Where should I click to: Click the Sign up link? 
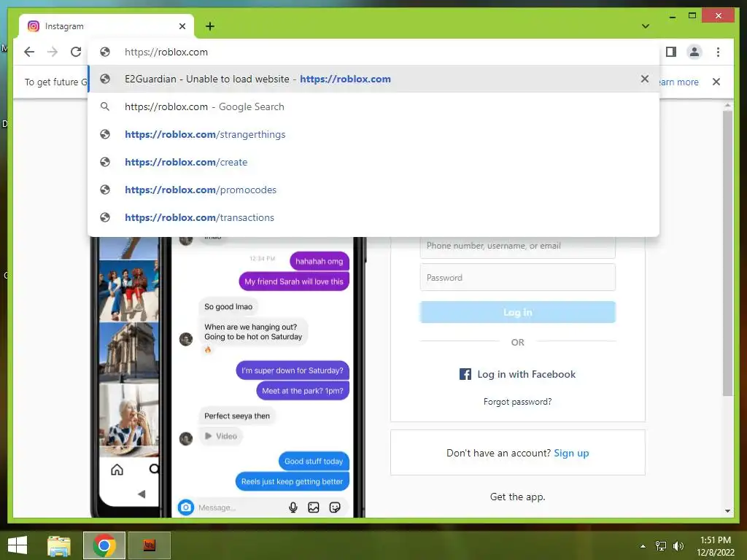click(571, 453)
